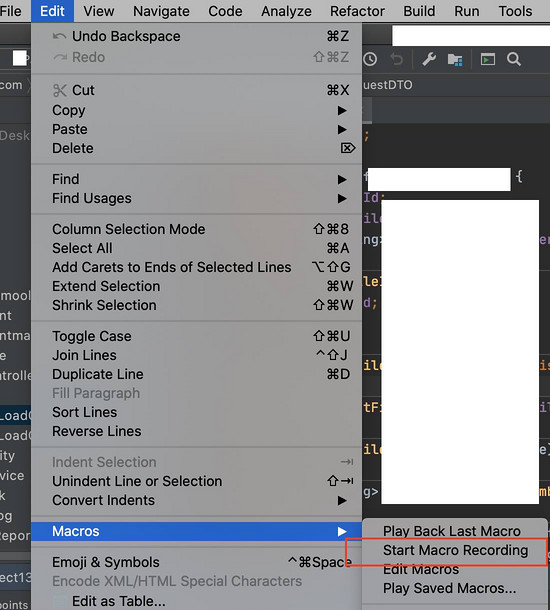Click the run anything terminal icon

click(x=487, y=59)
